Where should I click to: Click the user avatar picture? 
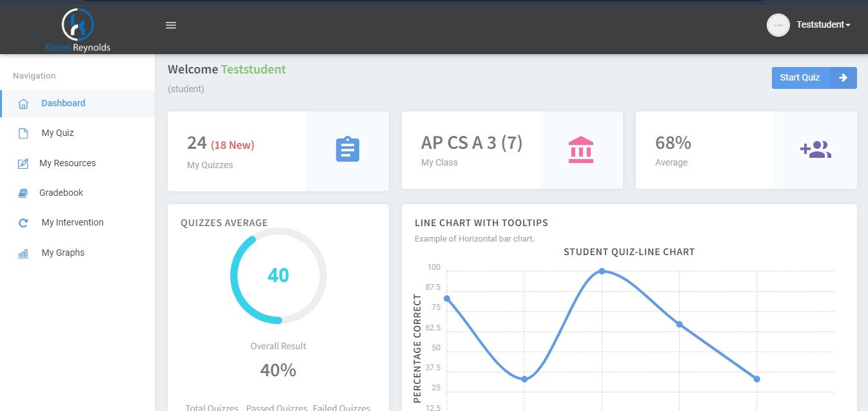778,25
